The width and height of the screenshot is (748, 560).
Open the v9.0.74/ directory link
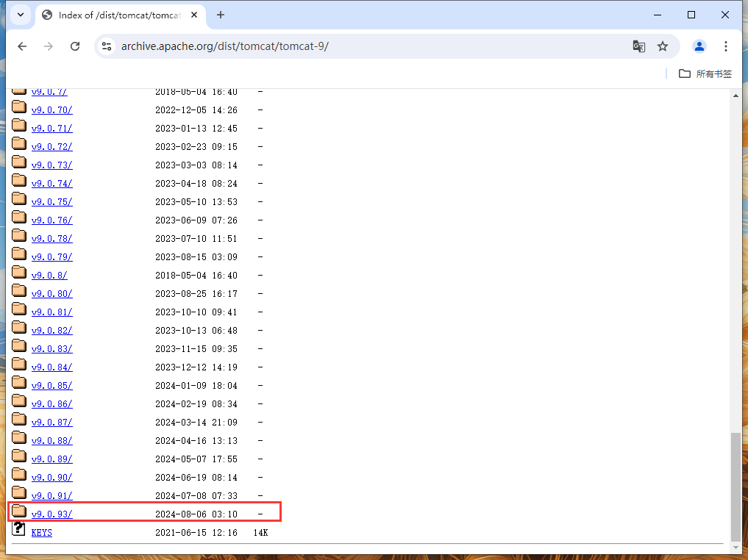coord(52,184)
